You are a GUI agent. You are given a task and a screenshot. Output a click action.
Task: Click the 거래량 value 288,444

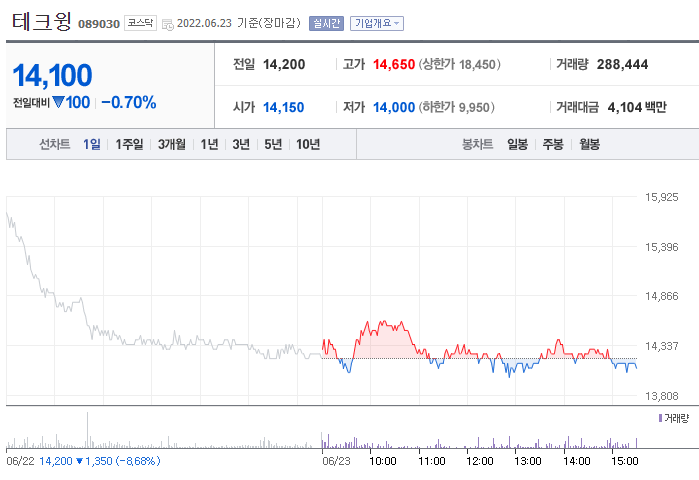pyautogui.click(x=622, y=64)
